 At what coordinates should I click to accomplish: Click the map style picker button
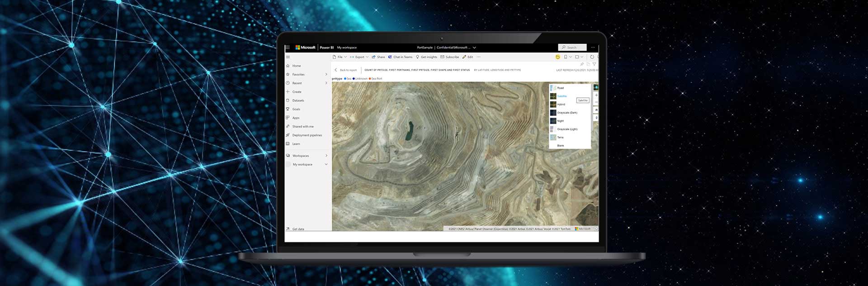pyautogui.click(x=596, y=87)
